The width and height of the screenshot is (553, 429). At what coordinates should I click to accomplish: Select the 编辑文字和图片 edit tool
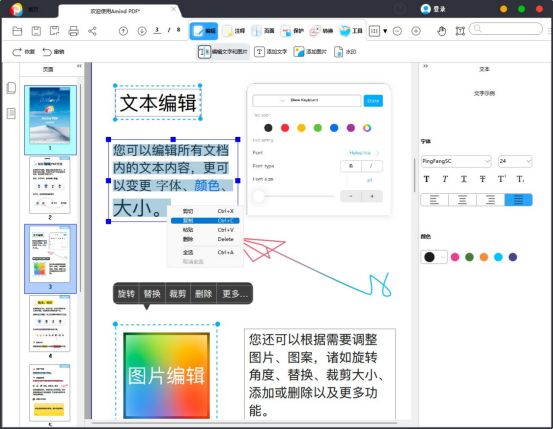coord(223,52)
